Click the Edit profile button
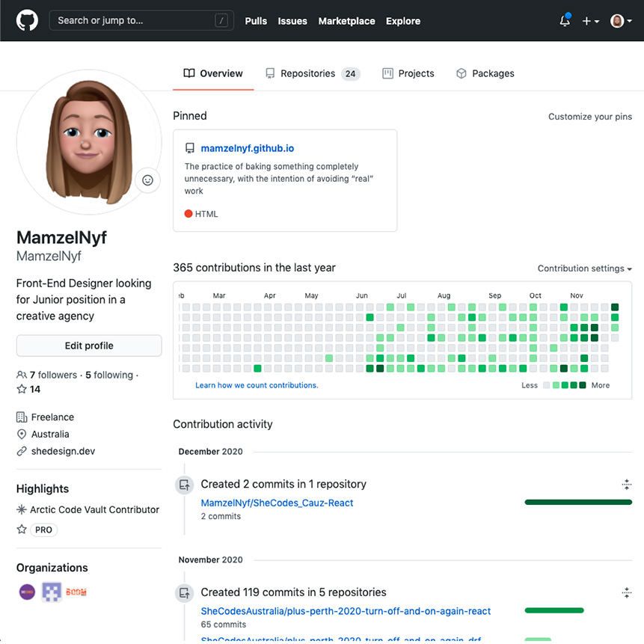The width and height of the screenshot is (644, 644). pyautogui.click(x=89, y=346)
